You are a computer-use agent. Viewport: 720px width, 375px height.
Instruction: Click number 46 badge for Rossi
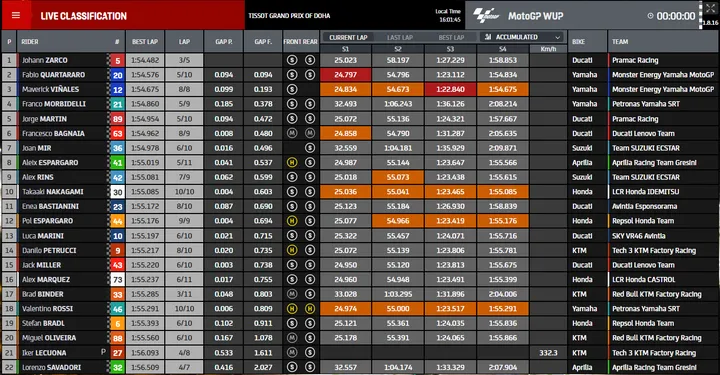click(x=118, y=308)
